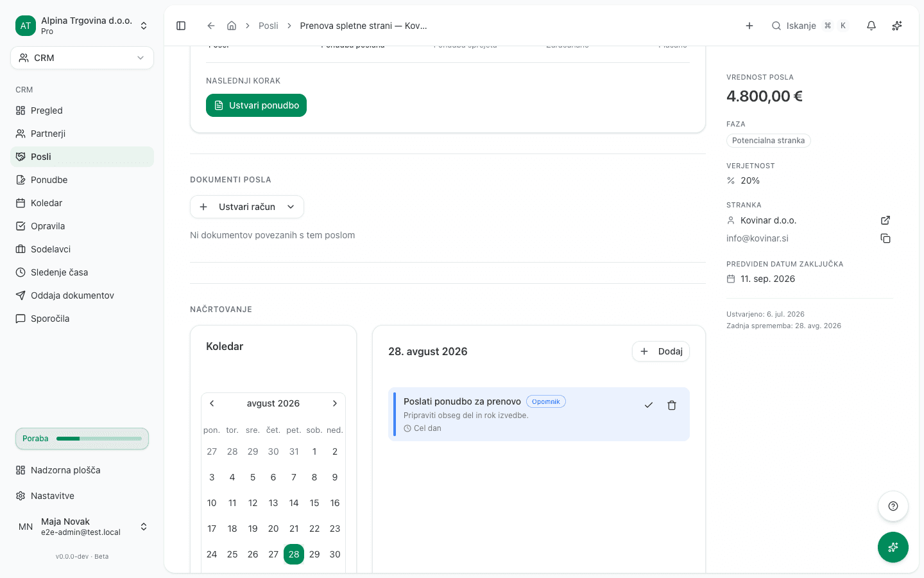
Task: Mark the reminder as done with checkmark
Action: [x=649, y=405]
